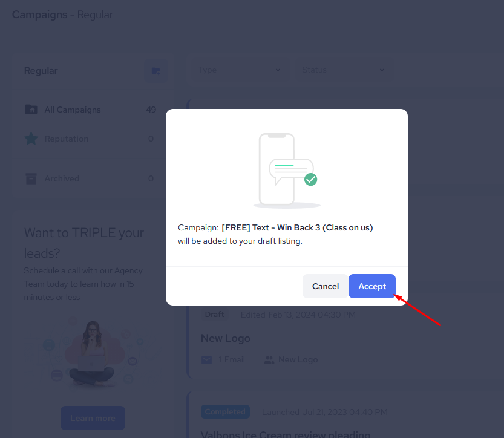
Task: Click the Learn more button
Action: (93, 418)
